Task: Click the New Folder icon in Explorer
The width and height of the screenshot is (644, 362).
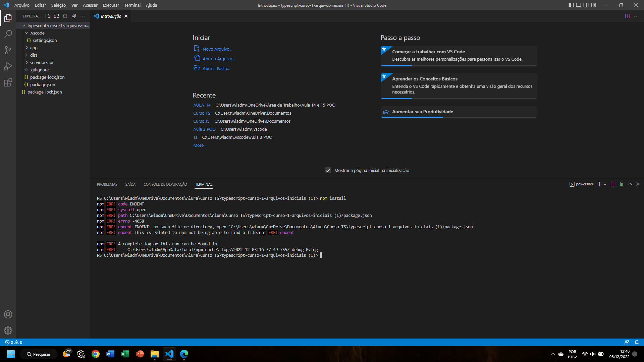Action: point(56,16)
